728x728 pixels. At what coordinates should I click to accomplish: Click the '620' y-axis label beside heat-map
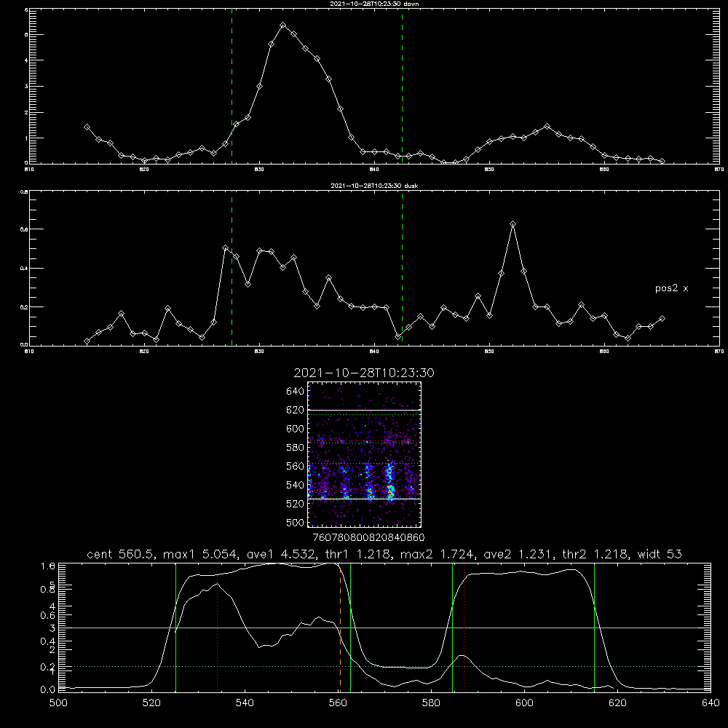point(296,410)
